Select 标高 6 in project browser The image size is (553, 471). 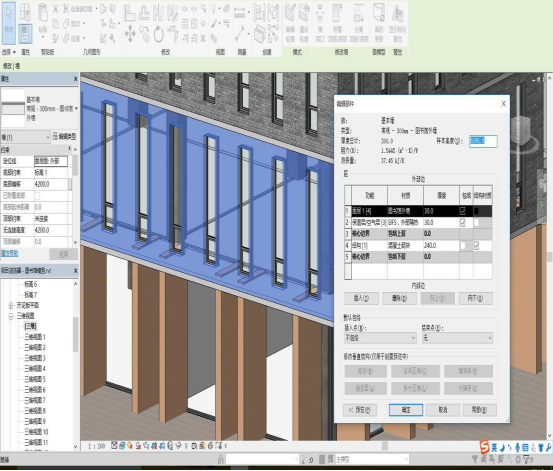coord(31,284)
